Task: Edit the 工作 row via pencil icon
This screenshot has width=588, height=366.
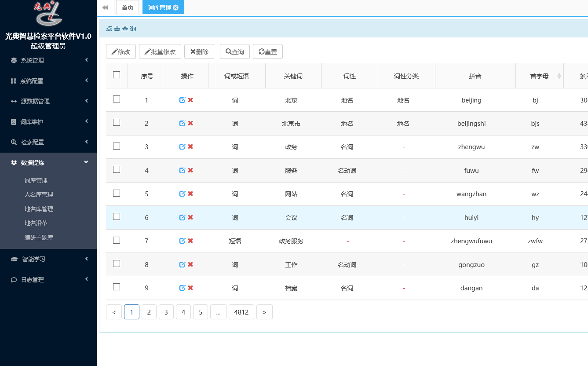Action: [x=183, y=264]
